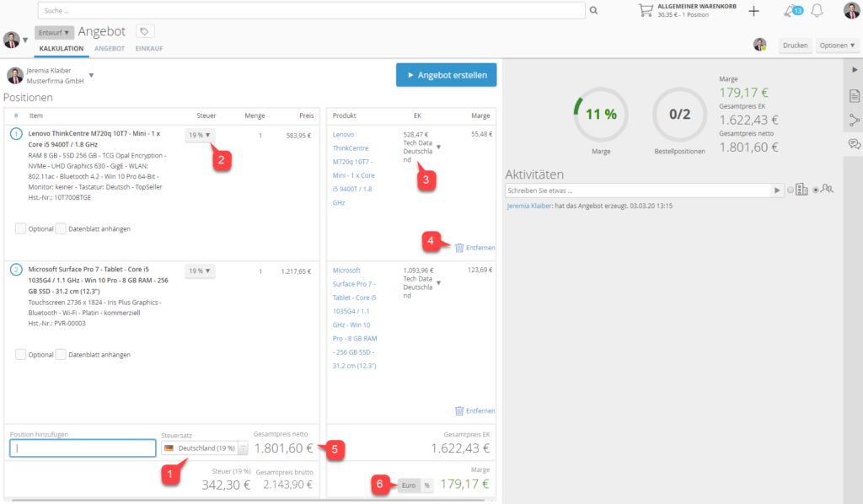Click the search magnifier icon
The height and width of the screenshot is (504, 863).
pos(593,10)
